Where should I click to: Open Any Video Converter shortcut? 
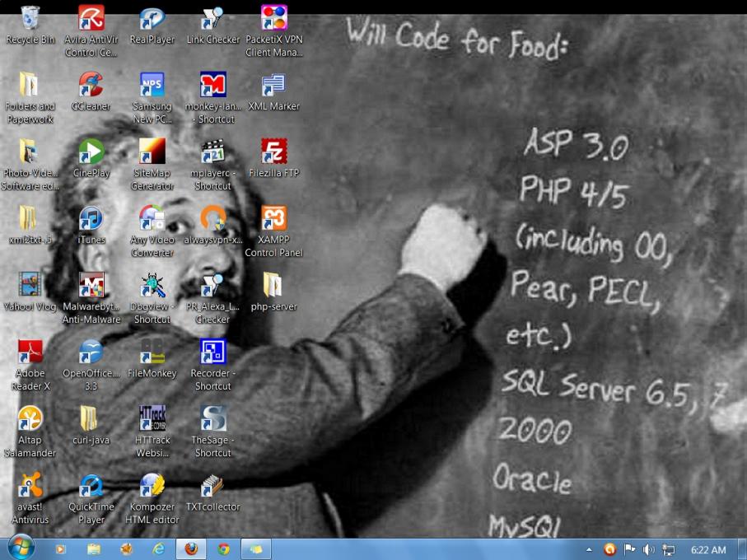(x=152, y=218)
